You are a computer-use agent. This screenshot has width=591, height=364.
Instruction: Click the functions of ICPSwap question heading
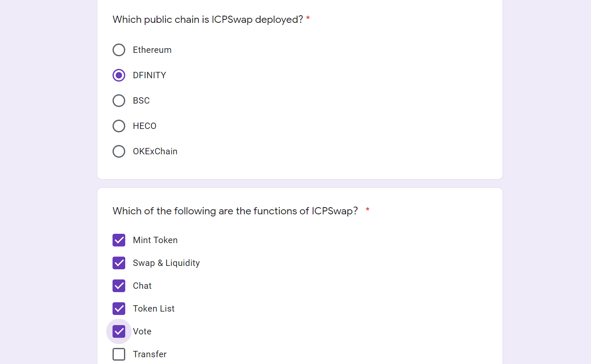coord(235,211)
